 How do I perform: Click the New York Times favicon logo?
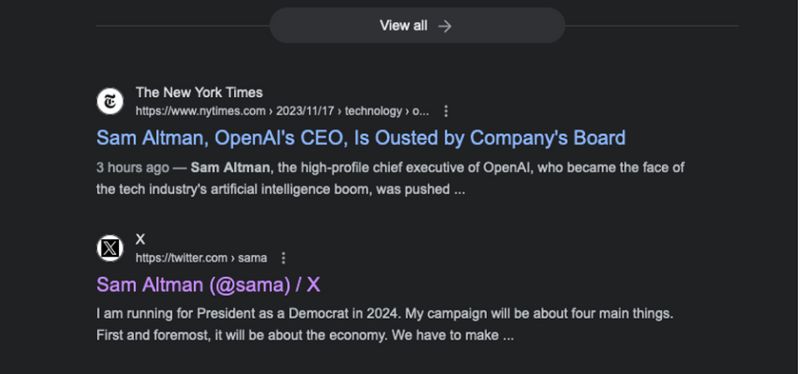[110, 102]
